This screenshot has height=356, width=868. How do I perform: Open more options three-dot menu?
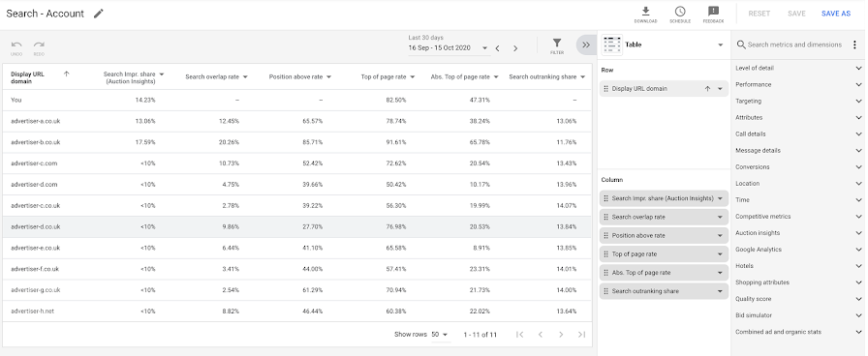click(854, 44)
